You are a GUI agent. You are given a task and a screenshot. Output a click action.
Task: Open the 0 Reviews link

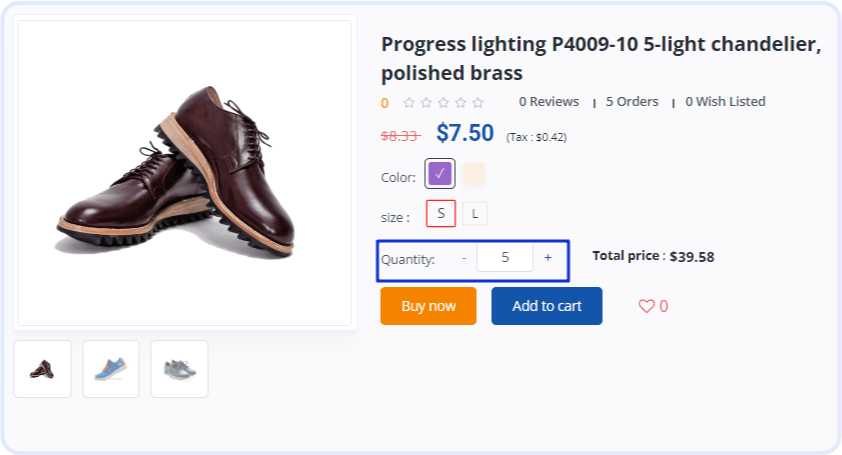(549, 102)
